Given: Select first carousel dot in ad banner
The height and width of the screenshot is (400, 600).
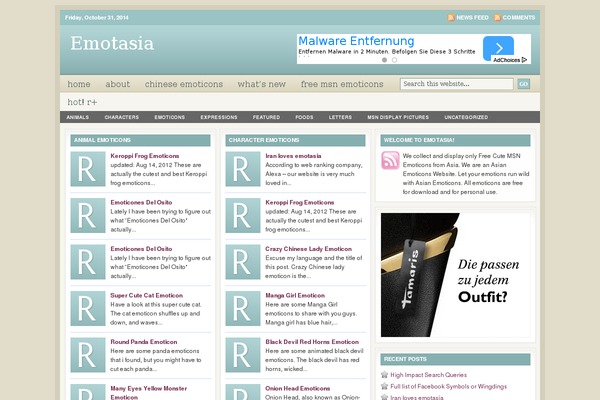Looking at the screenshot, I should tap(384, 60).
